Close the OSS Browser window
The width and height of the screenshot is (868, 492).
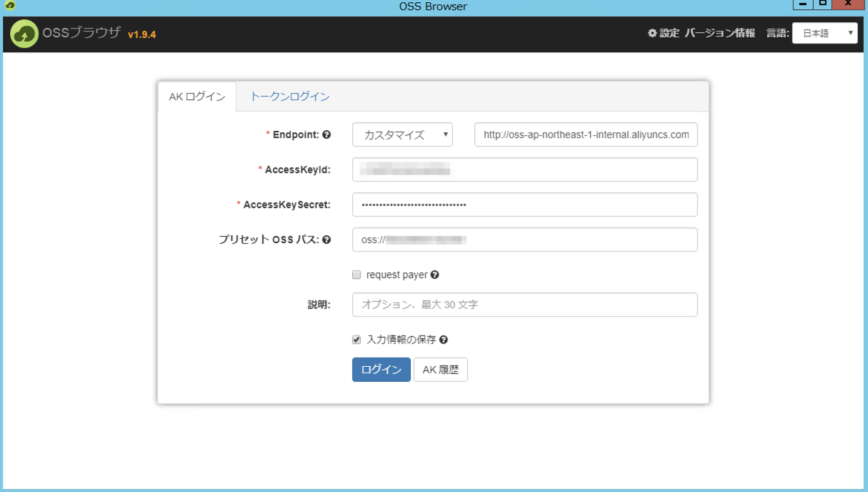[x=848, y=5]
